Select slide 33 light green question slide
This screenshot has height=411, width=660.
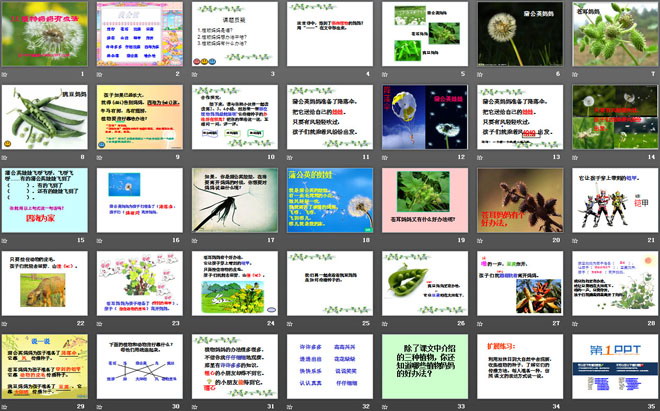425,367
